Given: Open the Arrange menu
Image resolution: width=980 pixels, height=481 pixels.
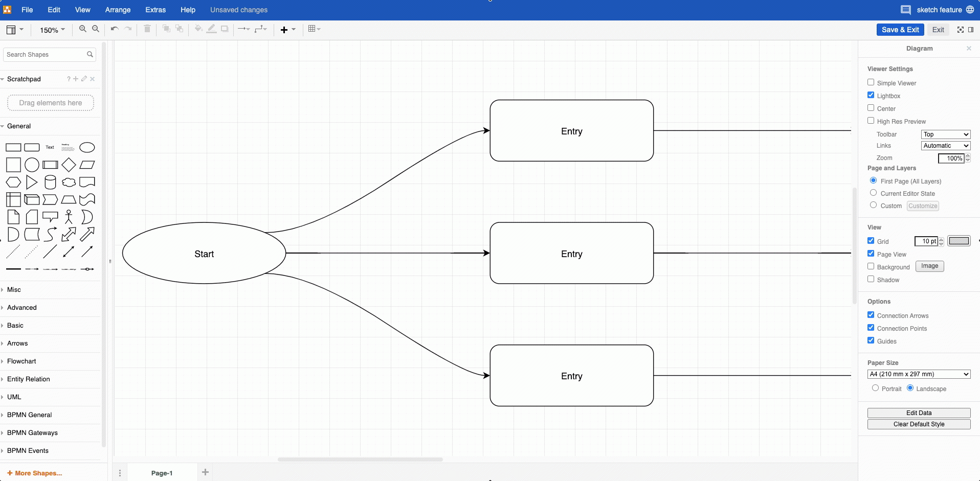Looking at the screenshot, I should (x=118, y=10).
